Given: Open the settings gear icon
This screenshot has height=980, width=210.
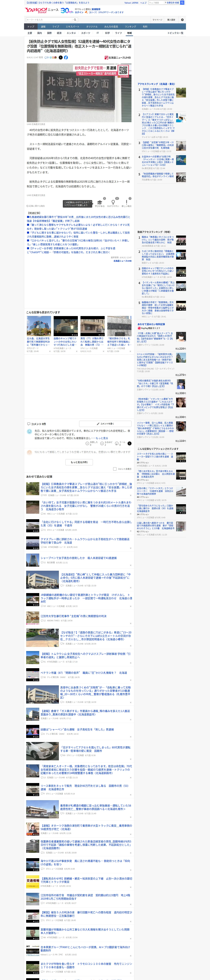Looking at the screenshot, I should (182, 20).
